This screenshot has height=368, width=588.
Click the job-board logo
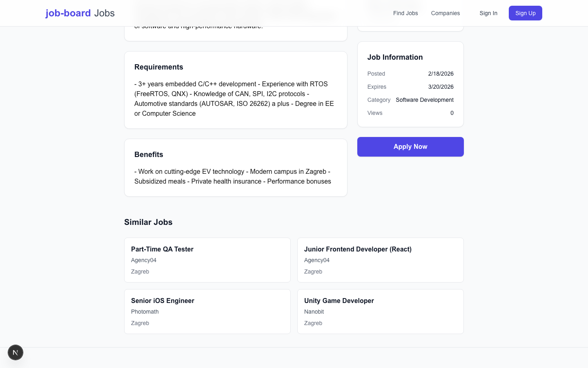pos(80,13)
